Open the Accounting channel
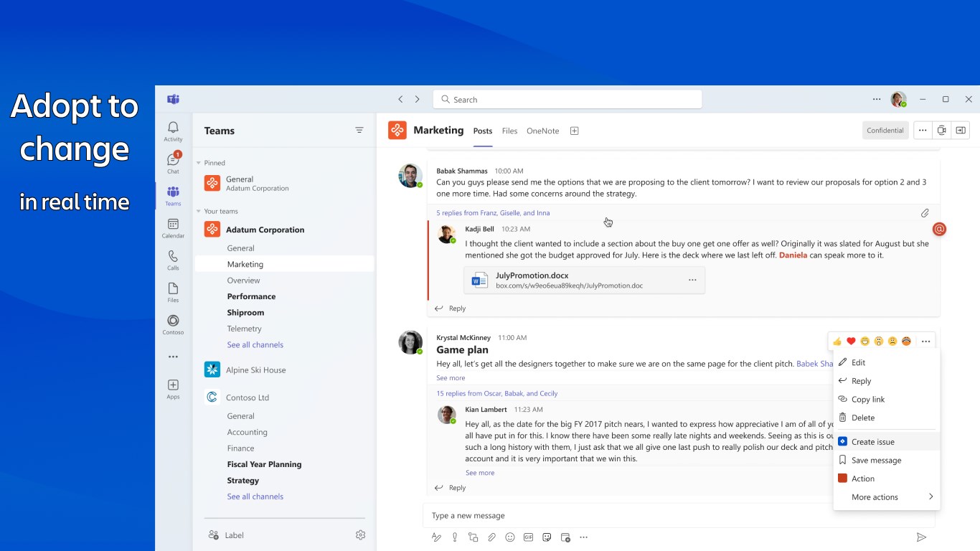Screen dimensions: 980x551 (247, 432)
